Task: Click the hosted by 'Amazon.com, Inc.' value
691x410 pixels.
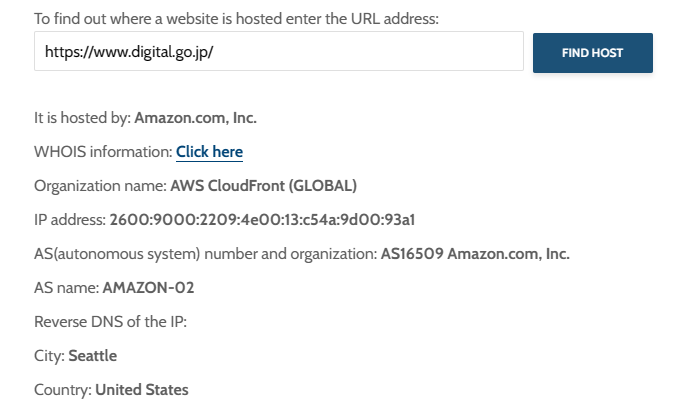Action: 196,118
